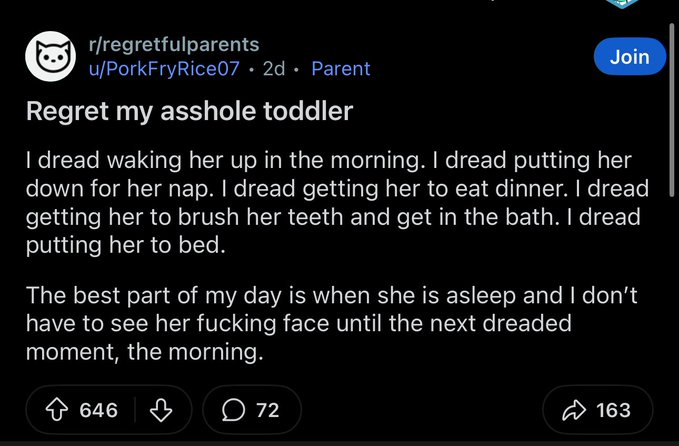The image size is (679, 446).
Task: Open comments via the speech bubble icon
Action: point(231,410)
